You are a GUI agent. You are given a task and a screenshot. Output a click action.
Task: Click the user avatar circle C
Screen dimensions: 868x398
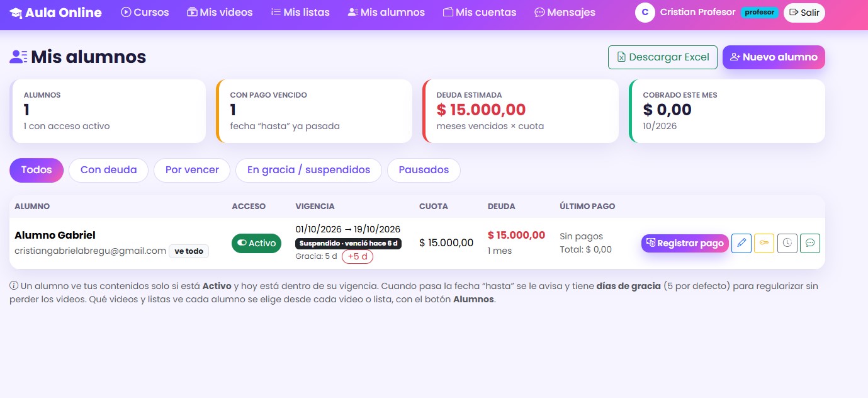(x=645, y=13)
